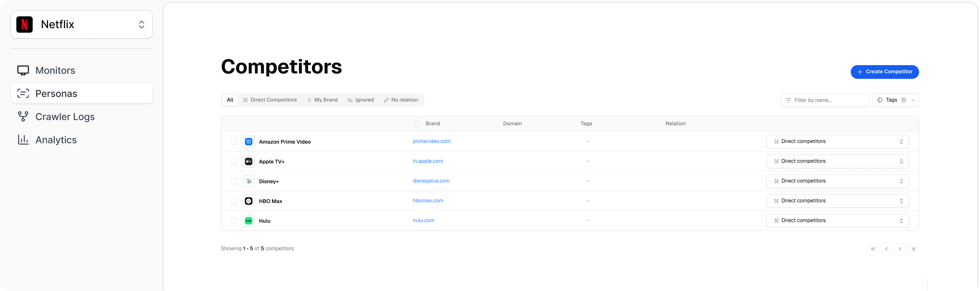Go to the first page arrow

coord(873,249)
